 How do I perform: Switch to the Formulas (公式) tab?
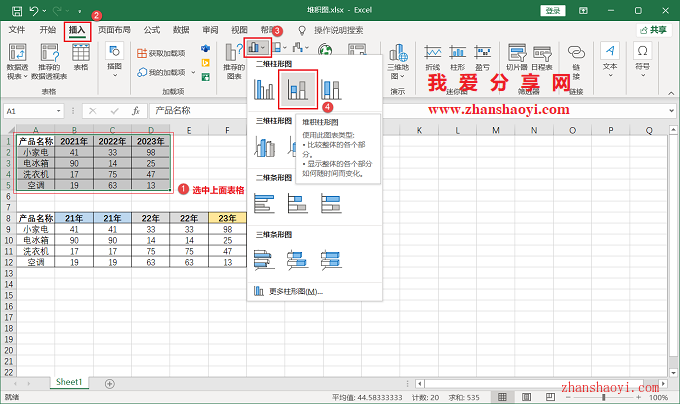tap(152, 30)
